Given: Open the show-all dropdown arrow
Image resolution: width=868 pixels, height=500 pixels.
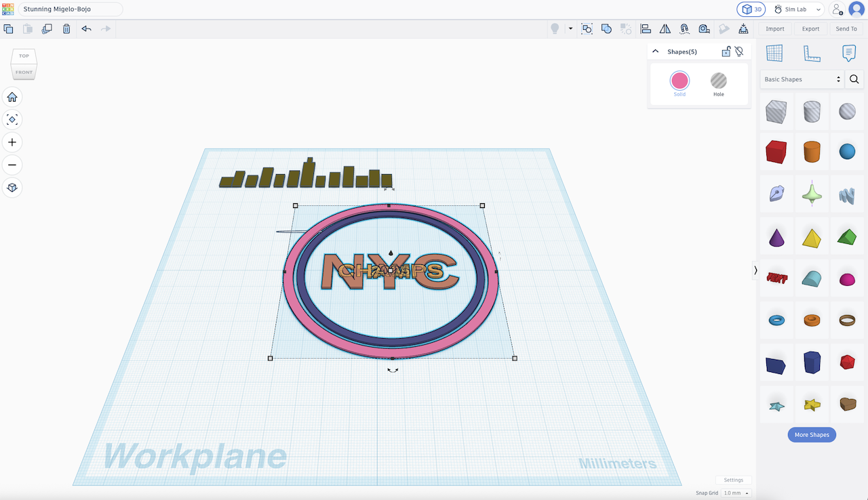Looking at the screenshot, I should click(570, 29).
